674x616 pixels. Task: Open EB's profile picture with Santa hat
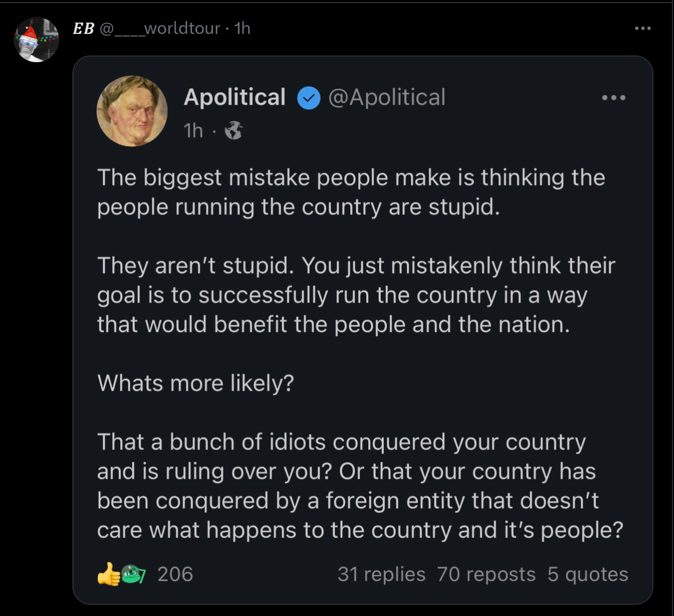pos(36,40)
